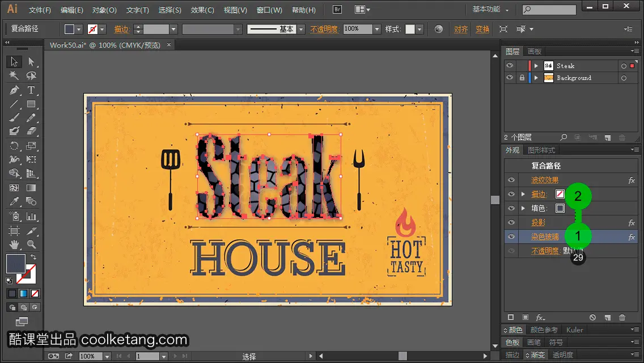Switch to 画板 tab
The height and width of the screenshot is (363, 644).
click(535, 52)
